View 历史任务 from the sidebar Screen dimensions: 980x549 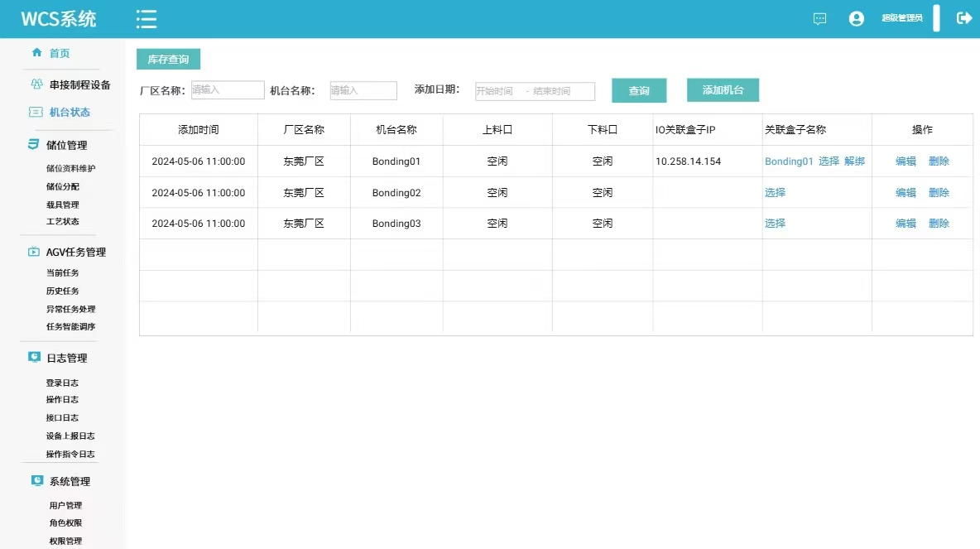click(63, 291)
